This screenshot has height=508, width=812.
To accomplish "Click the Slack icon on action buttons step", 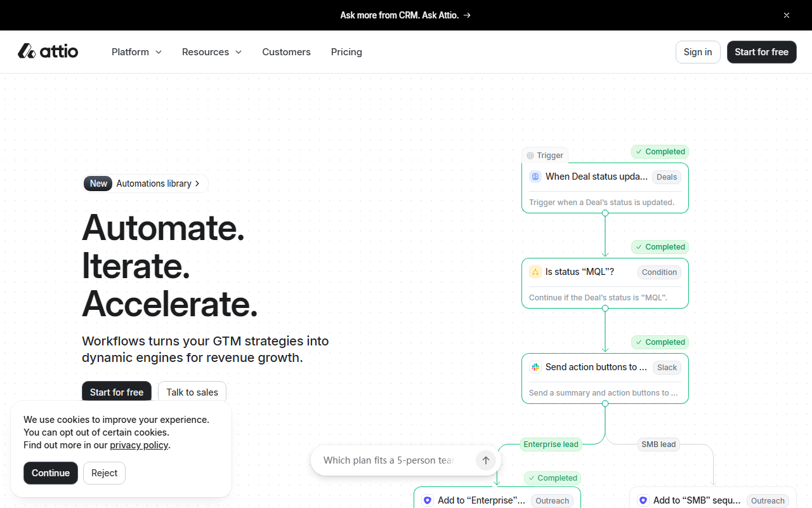I will (x=535, y=367).
